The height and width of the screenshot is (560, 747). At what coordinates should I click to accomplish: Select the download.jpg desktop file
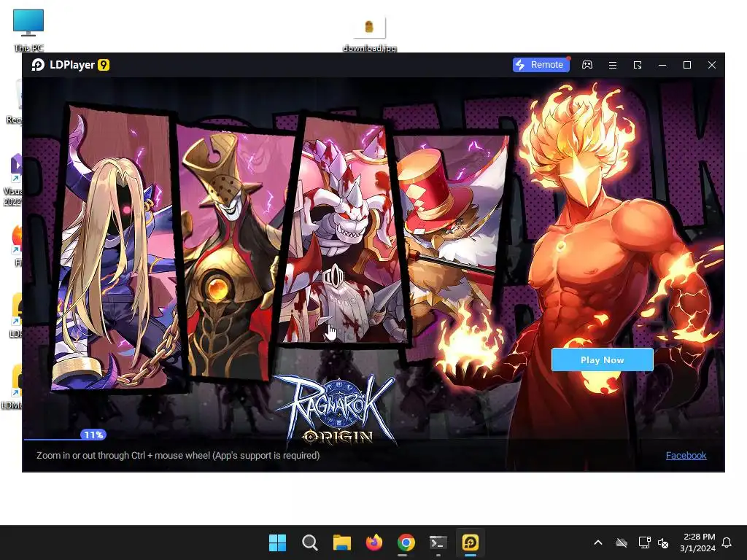point(369,34)
